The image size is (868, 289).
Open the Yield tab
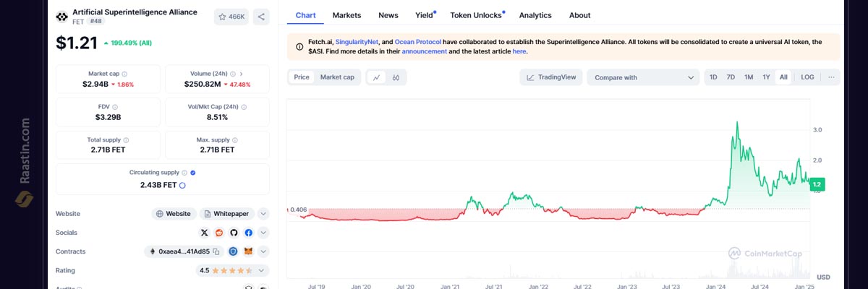(425, 15)
